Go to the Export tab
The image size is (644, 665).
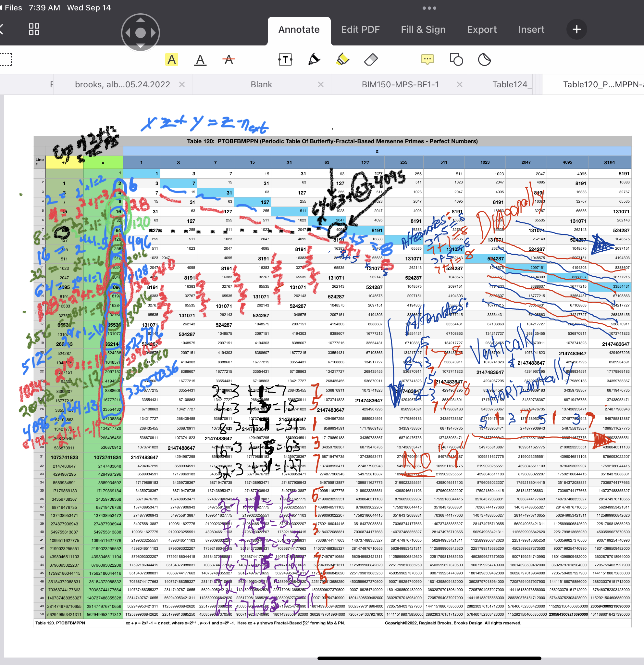(482, 30)
